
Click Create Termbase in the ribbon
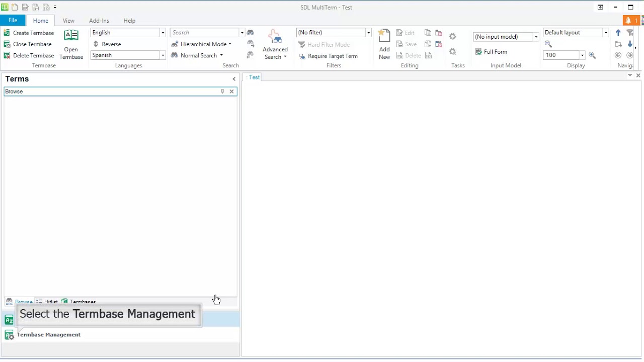click(29, 33)
